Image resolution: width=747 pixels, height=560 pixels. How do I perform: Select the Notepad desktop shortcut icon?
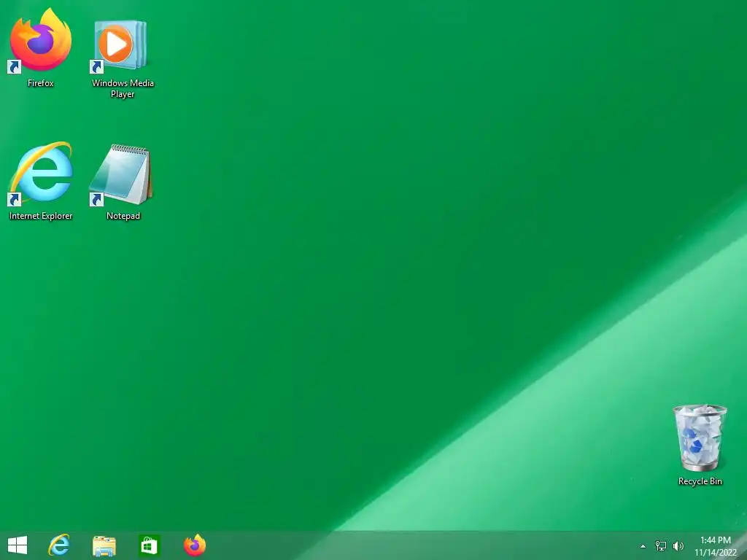tap(122, 175)
